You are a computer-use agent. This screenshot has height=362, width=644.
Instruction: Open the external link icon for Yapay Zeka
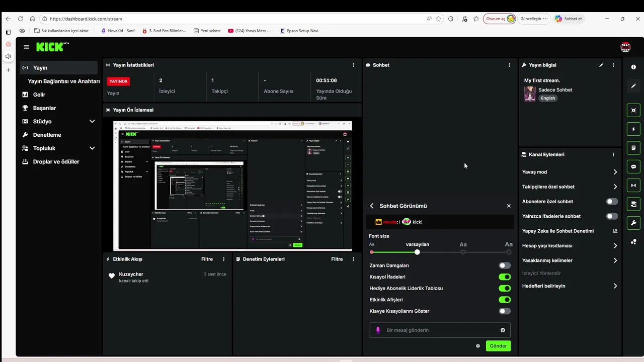click(x=615, y=231)
